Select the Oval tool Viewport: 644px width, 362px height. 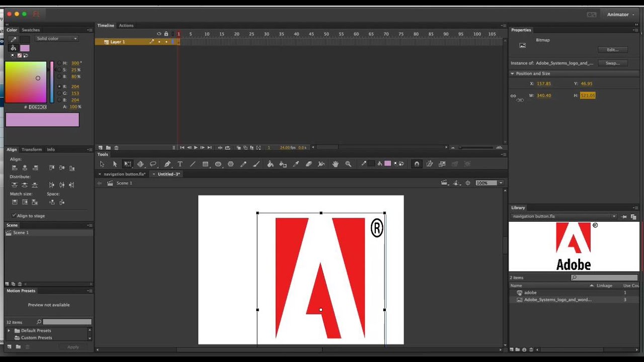(x=218, y=164)
